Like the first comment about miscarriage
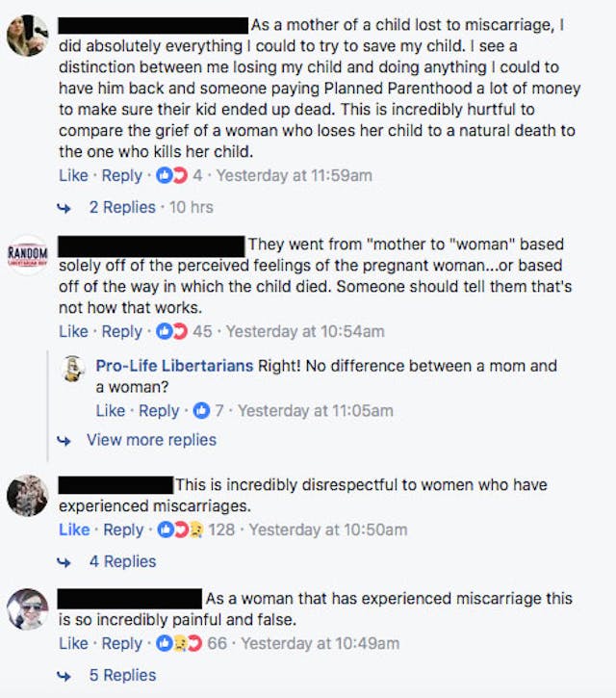The height and width of the screenshot is (698, 616). pos(73,175)
